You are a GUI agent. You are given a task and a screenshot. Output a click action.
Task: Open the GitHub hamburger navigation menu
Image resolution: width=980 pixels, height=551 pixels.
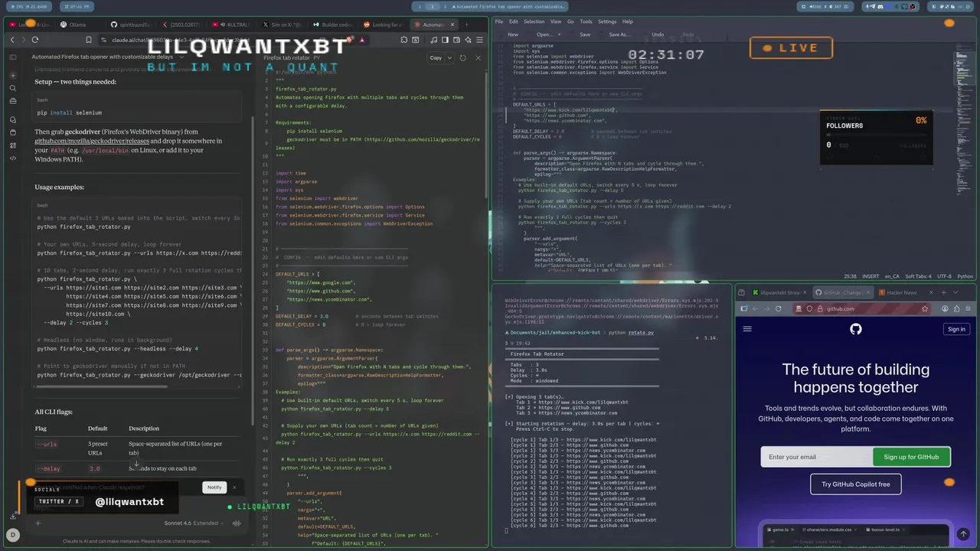coord(747,329)
